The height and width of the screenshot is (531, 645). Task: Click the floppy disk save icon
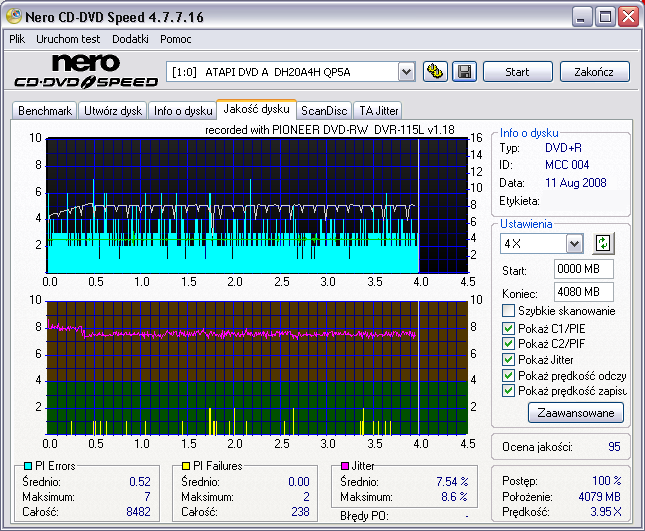[x=464, y=72]
